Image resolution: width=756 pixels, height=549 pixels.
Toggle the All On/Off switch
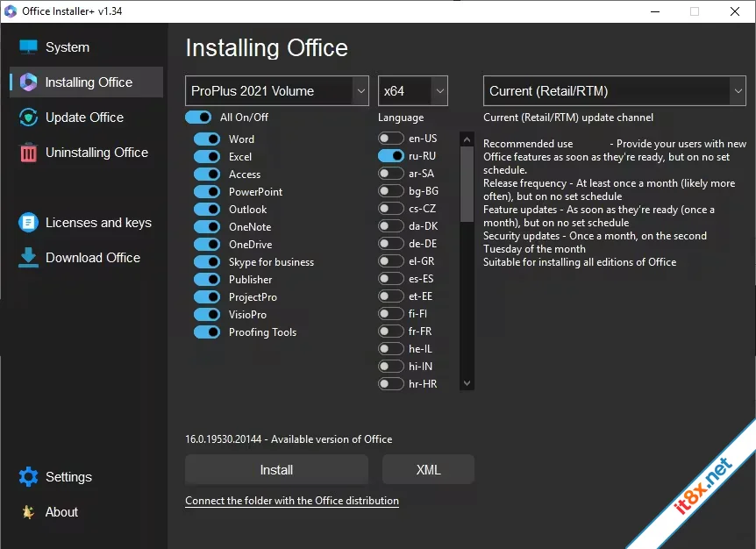click(198, 118)
